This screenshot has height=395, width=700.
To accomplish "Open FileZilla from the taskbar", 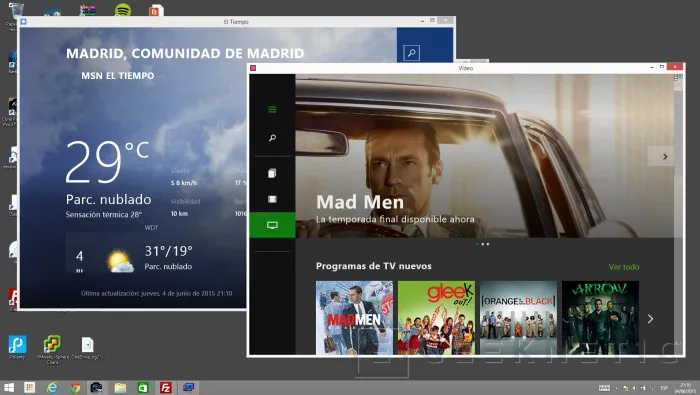I will (x=166, y=387).
